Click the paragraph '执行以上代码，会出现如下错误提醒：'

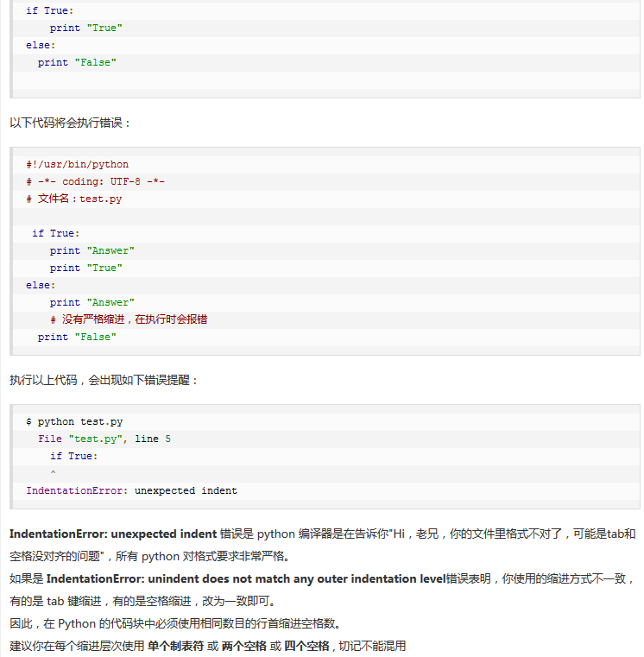pyautogui.click(x=104, y=380)
